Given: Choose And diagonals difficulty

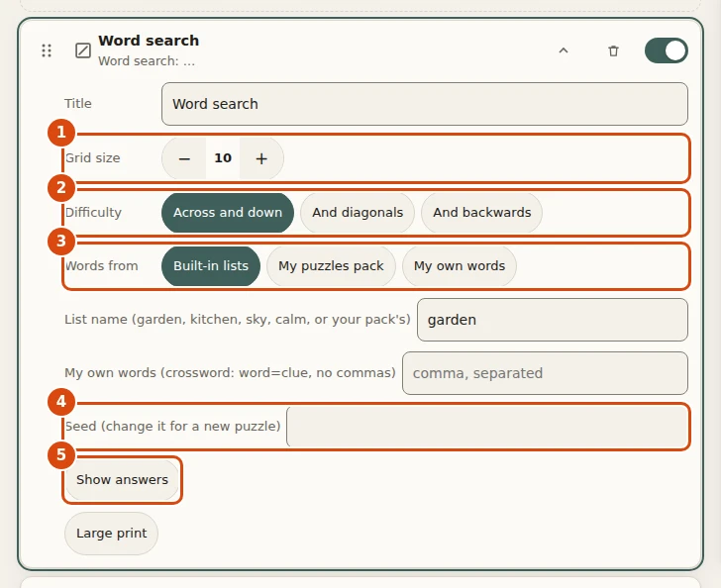Looking at the screenshot, I should (358, 213).
